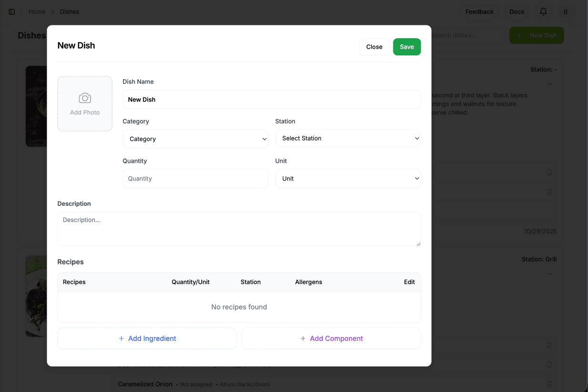Image resolution: width=588 pixels, height=392 pixels.
Task: Click the Quantity input field
Action: click(196, 179)
